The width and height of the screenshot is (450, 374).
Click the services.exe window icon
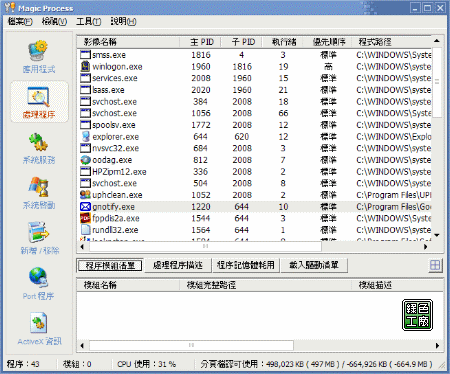[85, 78]
